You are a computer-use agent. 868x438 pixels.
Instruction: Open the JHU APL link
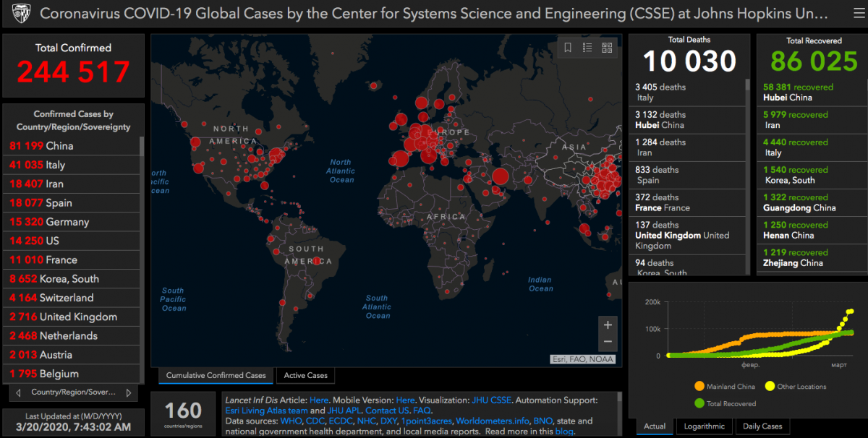[x=344, y=411]
